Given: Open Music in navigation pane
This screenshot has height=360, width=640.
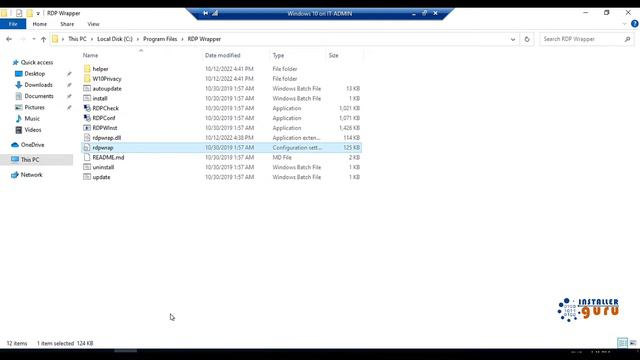Looking at the screenshot, I should [x=32, y=118].
